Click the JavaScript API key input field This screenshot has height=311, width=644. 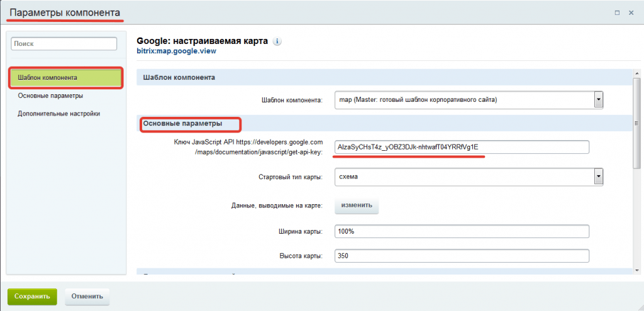click(462, 147)
